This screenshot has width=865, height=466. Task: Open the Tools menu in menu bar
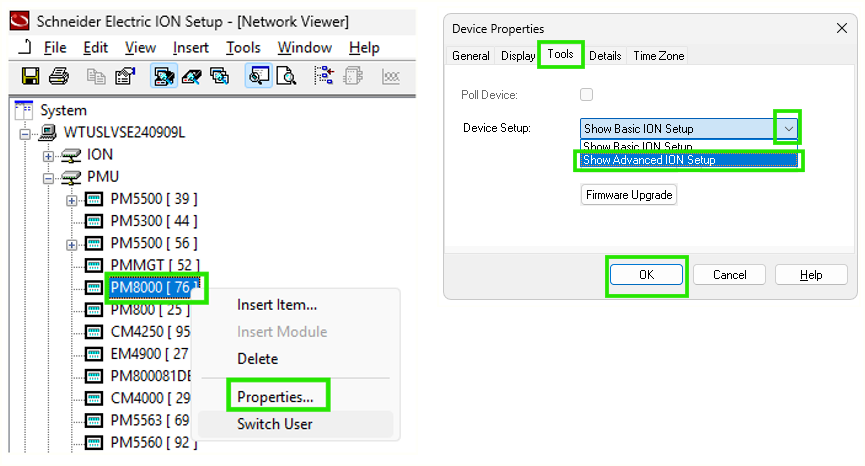[x=243, y=48]
